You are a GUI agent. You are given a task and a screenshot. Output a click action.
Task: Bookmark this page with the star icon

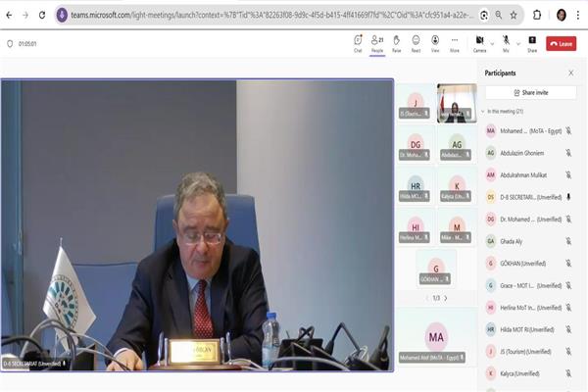[514, 15]
